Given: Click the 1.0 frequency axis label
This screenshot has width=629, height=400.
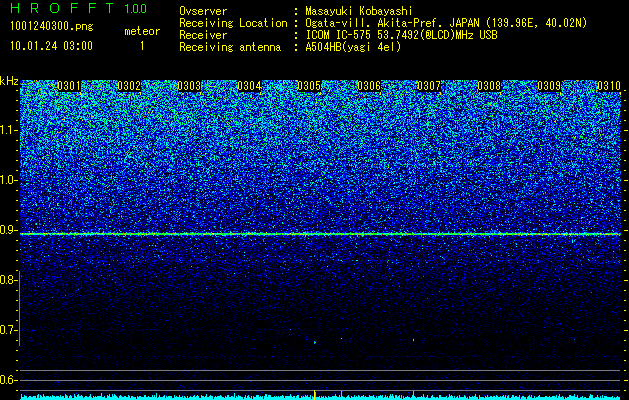Looking at the screenshot, I should pyautogui.click(x=8, y=181).
